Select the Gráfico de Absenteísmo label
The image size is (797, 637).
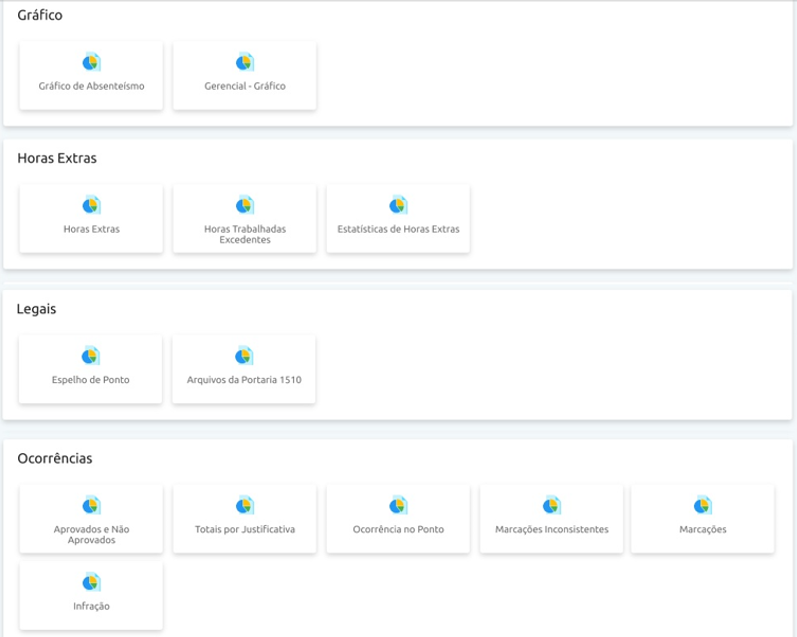[91, 86]
